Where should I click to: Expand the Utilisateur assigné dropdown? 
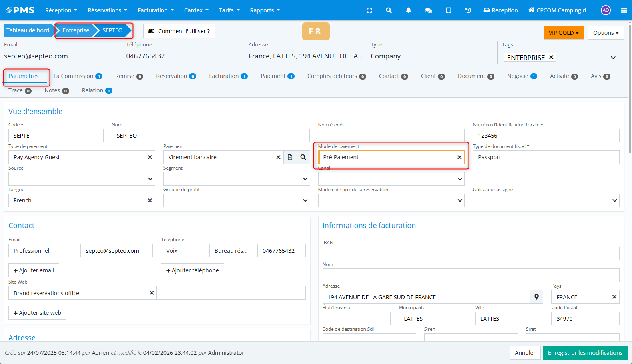614,200
